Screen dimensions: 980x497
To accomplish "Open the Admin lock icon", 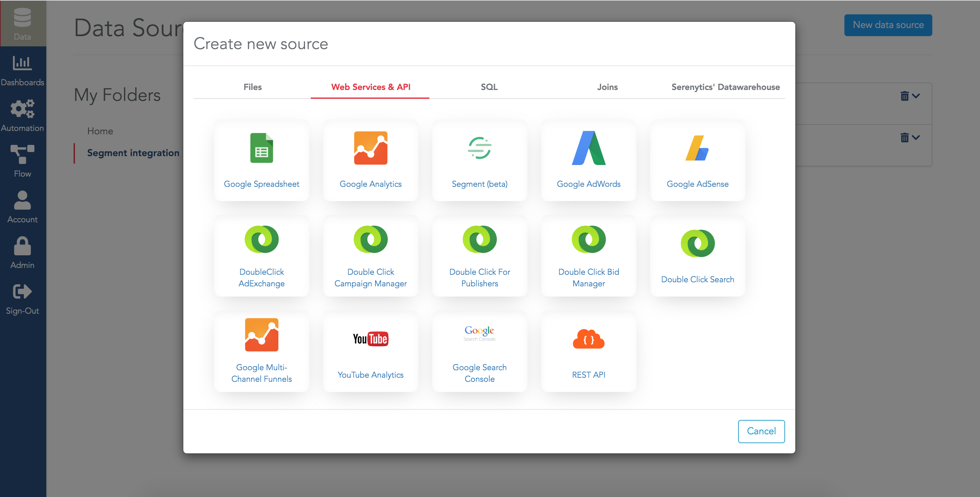I will point(22,246).
